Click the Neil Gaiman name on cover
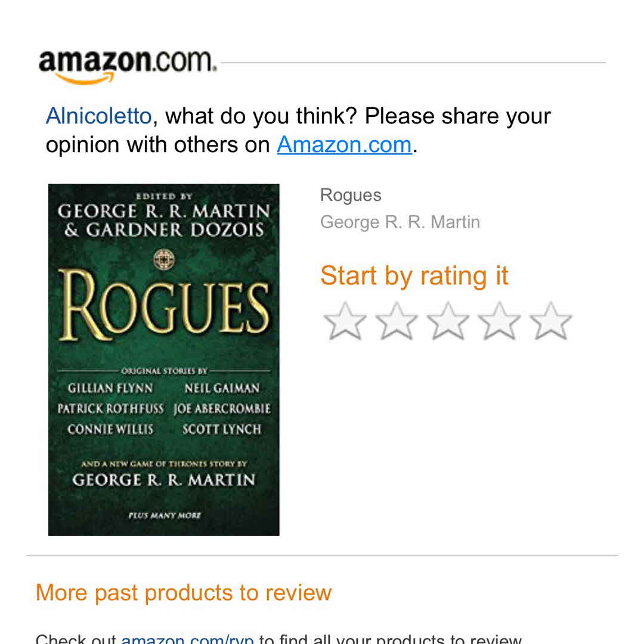644x644 pixels. 222,388
